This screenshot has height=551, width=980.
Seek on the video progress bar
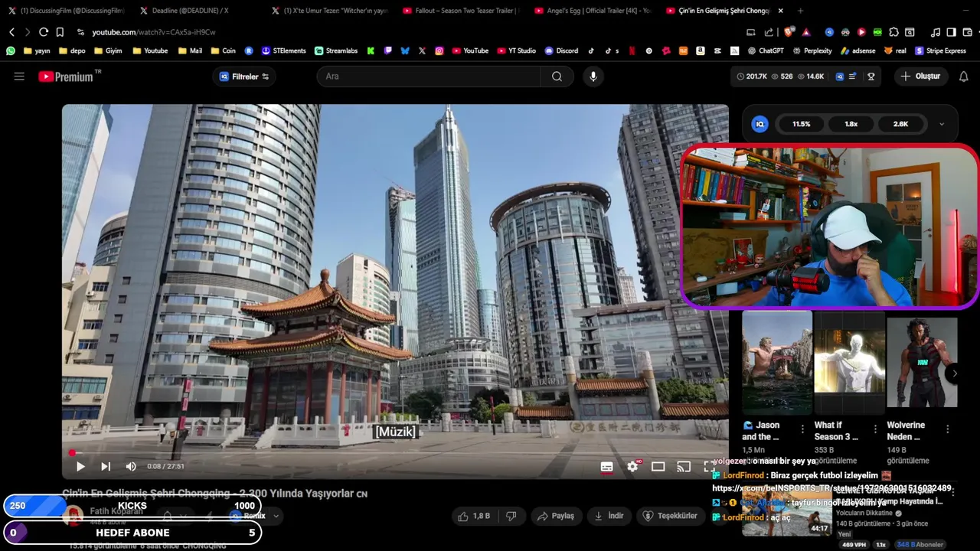pos(395,453)
